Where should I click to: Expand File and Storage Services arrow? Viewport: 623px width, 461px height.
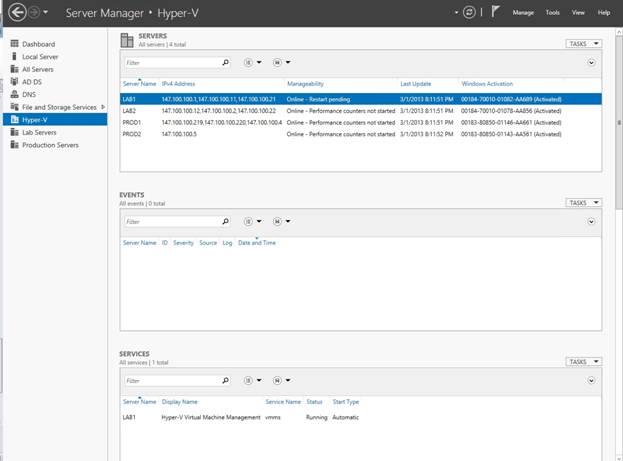pos(103,107)
